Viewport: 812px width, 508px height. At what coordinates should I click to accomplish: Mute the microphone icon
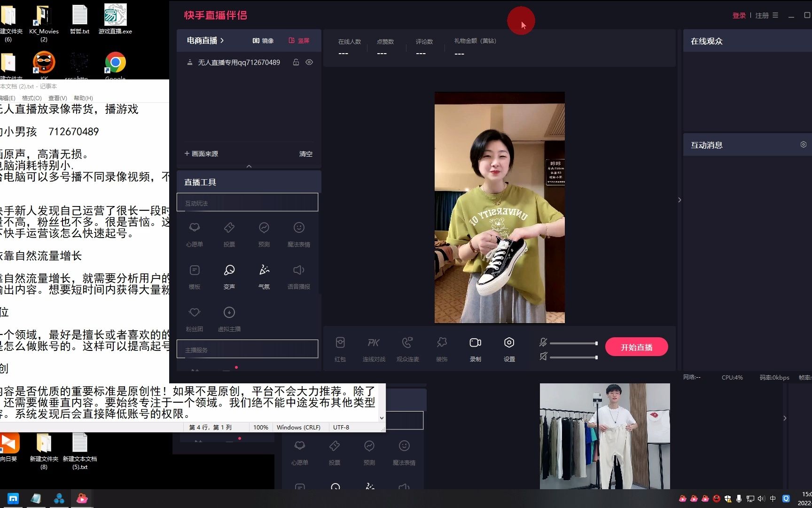(x=543, y=342)
